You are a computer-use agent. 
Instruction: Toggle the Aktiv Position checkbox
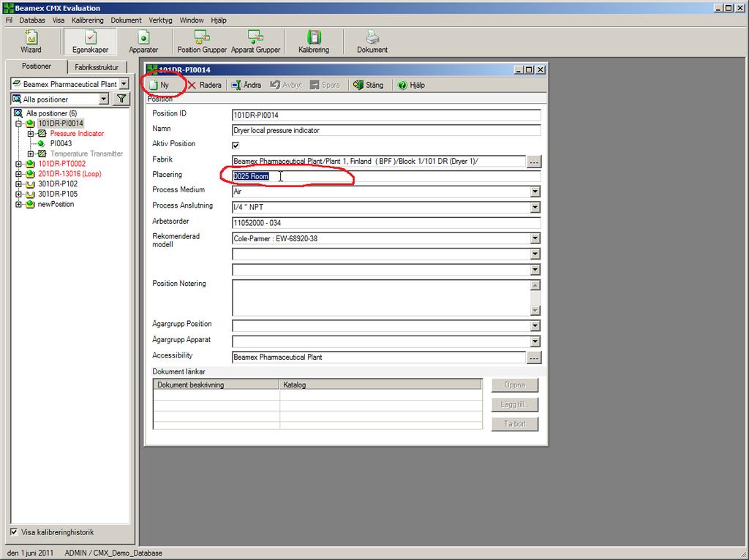point(236,145)
